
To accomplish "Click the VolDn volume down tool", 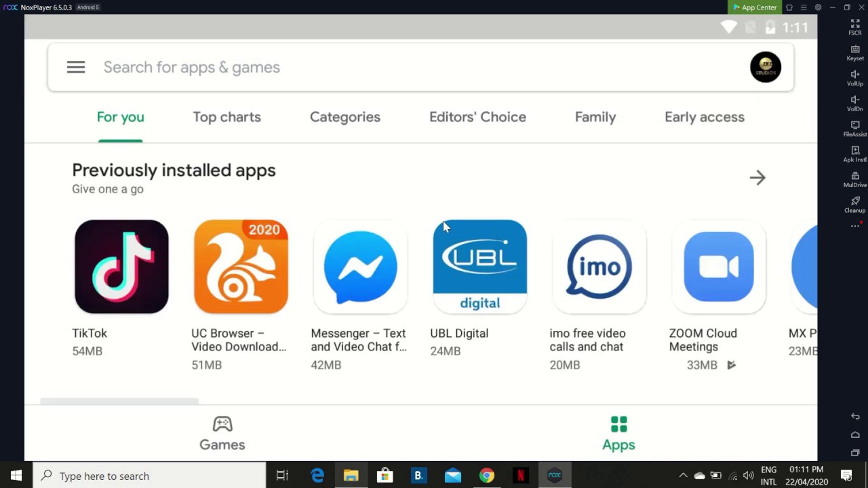I will click(x=855, y=103).
